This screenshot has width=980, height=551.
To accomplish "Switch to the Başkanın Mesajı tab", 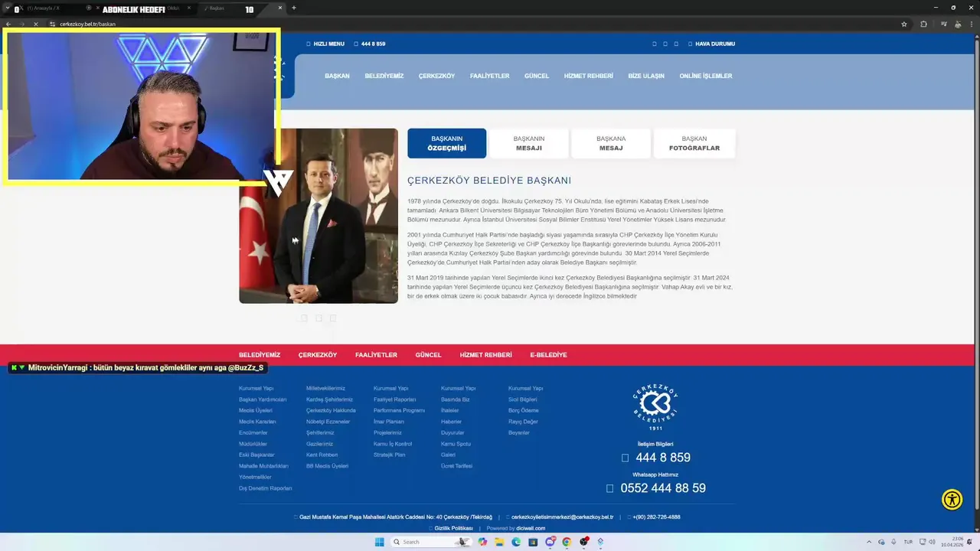I will (529, 143).
